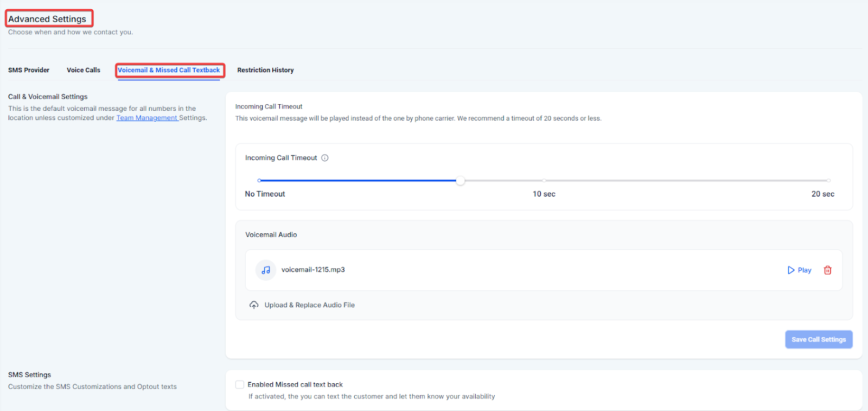868x411 pixels.
Task: Enable the Missed call text back checkbox
Action: click(240, 384)
